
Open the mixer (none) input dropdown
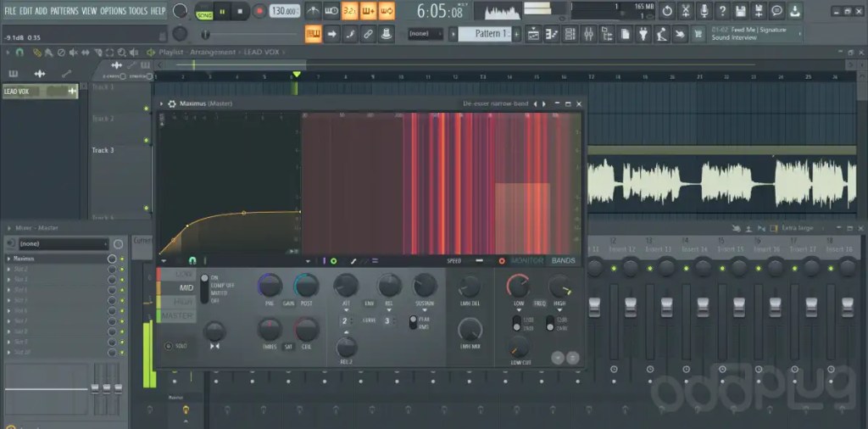point(64,243)
